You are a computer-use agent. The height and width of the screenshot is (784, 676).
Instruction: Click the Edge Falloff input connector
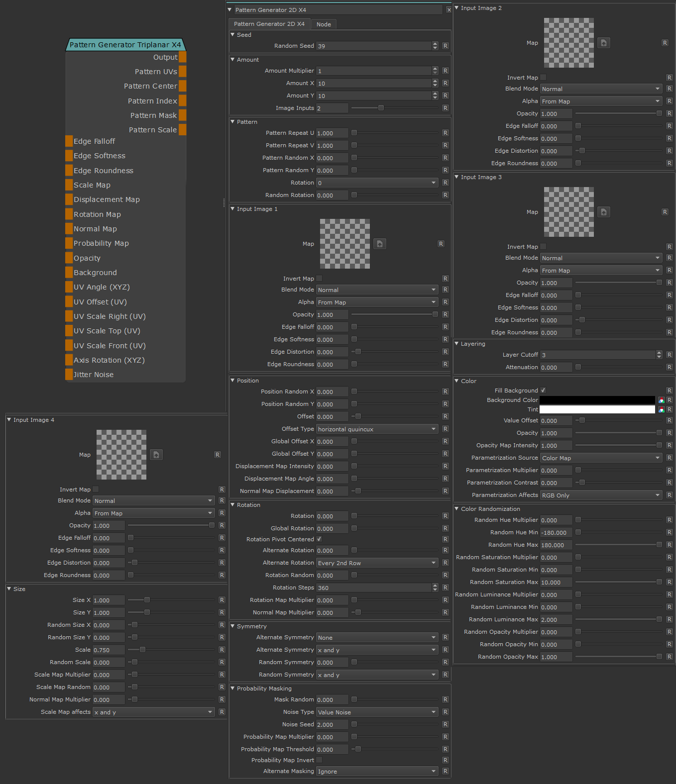coord(69,141)
